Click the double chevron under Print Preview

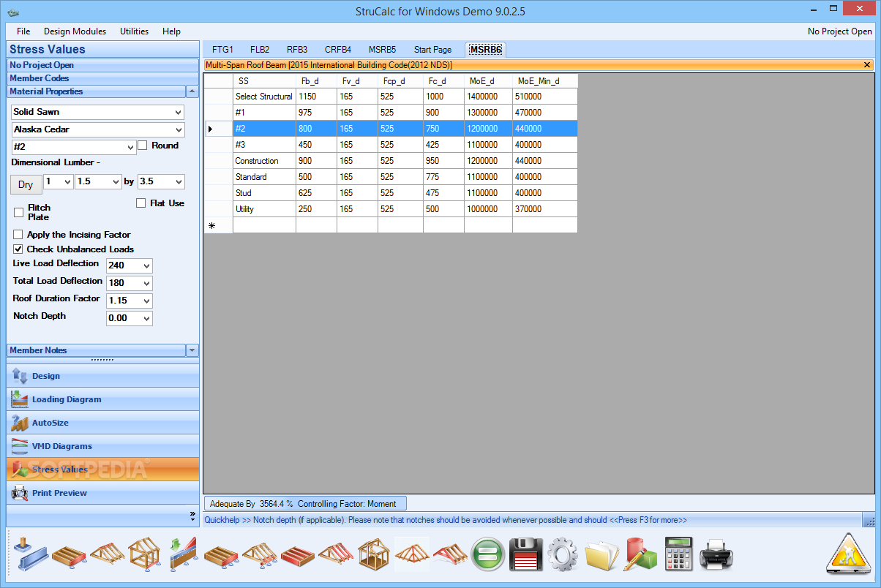[192, 515]
